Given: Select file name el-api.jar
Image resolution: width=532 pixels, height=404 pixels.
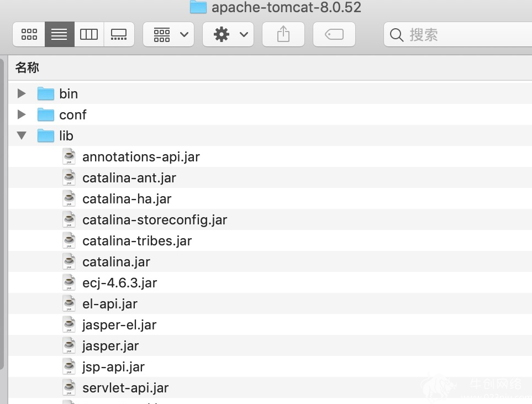Looking at the screenshot, I should (110, 304).
